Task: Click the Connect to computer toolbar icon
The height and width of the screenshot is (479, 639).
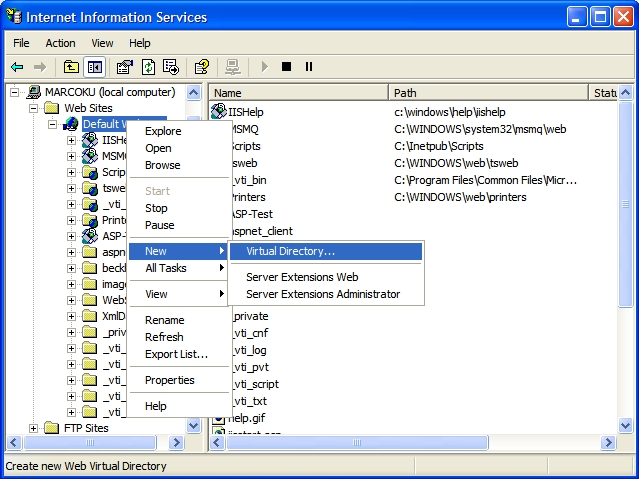Action: 233,67
